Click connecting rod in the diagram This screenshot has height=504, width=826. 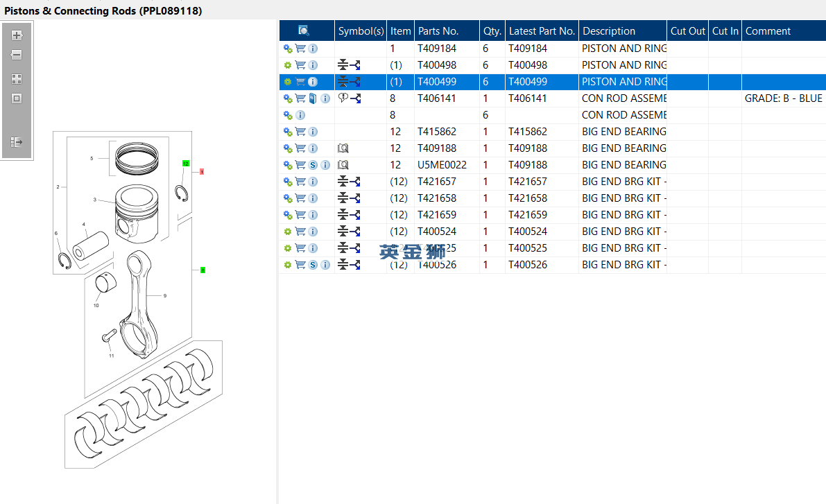tap(138, 306)
